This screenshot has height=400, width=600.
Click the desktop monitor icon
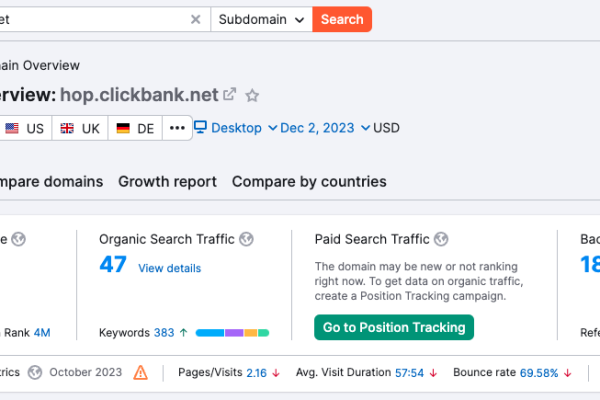200,127
